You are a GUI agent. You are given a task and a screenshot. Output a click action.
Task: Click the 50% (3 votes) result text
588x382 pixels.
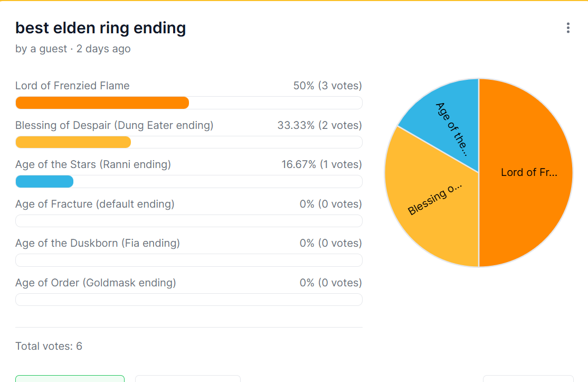pos(327,86)
